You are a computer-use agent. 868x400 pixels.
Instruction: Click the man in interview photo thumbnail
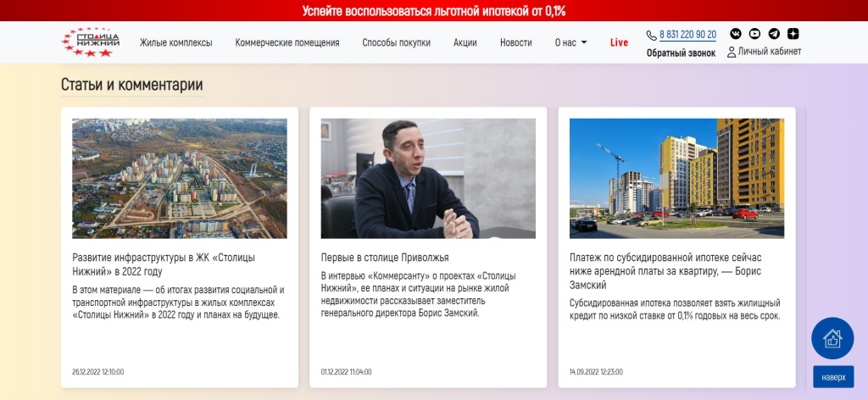428,178
